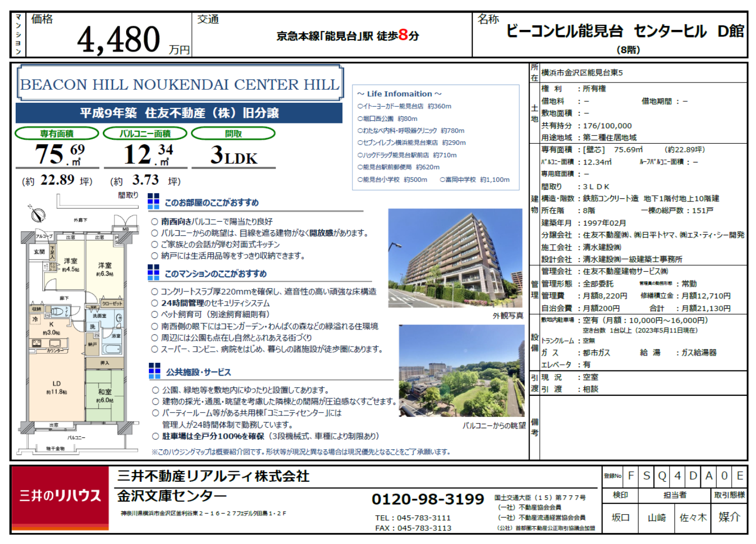The image size is (756, 544).
Task: Click blue squares icon beside このお部屋のここがおすすめ
Action: coord(153,201)
